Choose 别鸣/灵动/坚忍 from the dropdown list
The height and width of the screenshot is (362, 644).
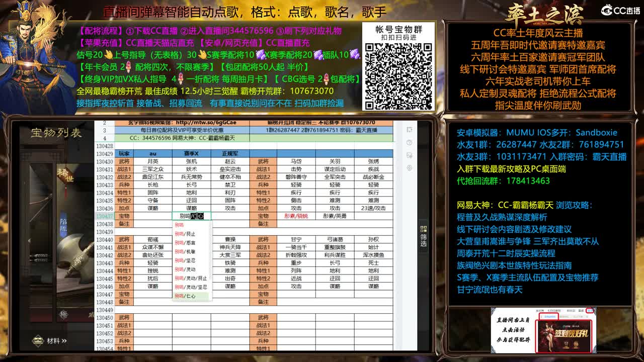pyautogui.click(x=192, y=287)
